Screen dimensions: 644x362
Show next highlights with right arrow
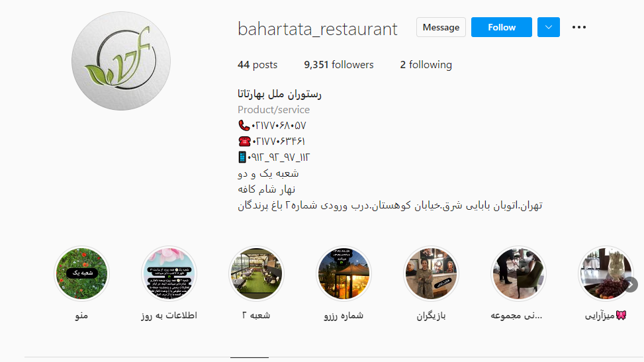click(631, 285)
